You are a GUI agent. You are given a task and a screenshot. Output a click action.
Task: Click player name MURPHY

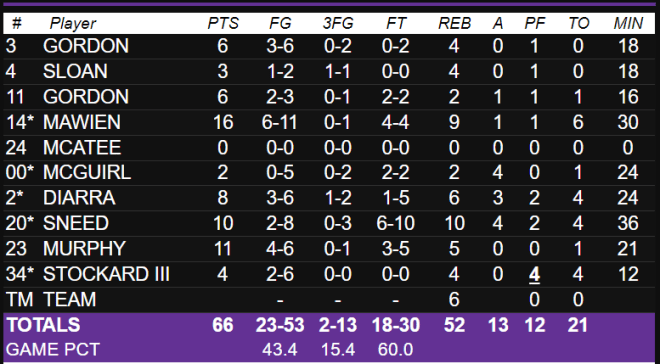point(84,248)
